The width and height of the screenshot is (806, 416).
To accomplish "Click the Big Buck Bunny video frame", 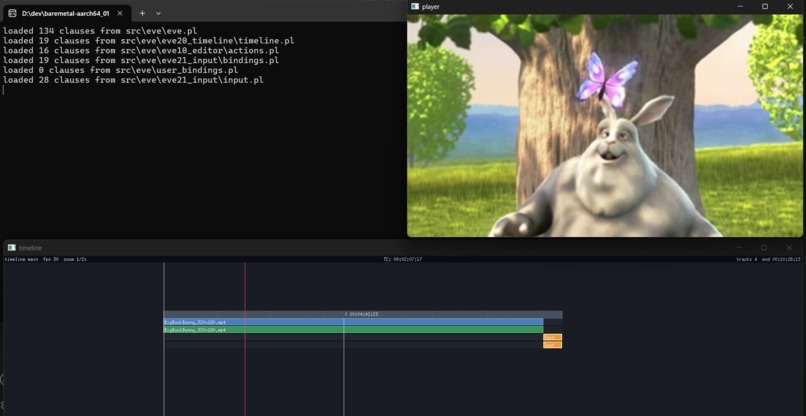I will click(x=604, y=125).
